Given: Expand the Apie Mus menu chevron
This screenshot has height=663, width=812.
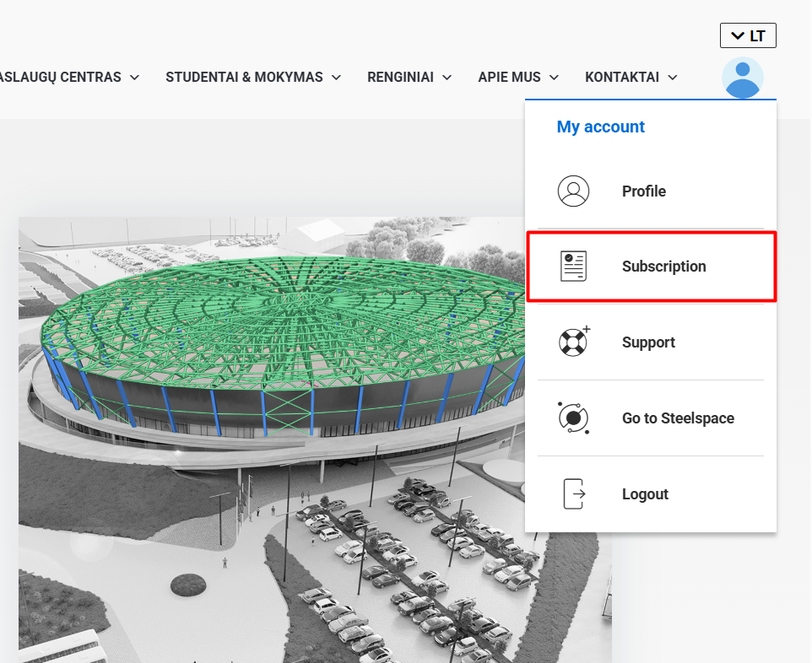Looking at the screenshot, I should tap(554, 78).
